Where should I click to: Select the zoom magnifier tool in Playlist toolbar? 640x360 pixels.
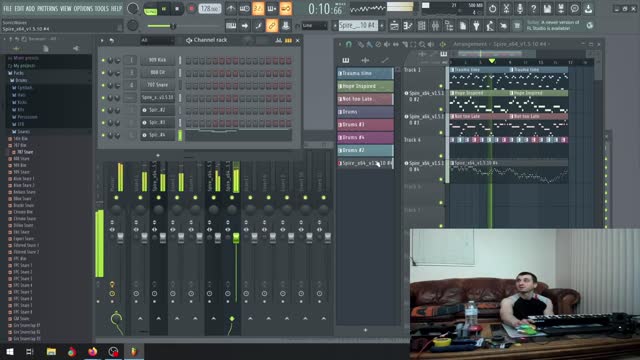(422, 44)
